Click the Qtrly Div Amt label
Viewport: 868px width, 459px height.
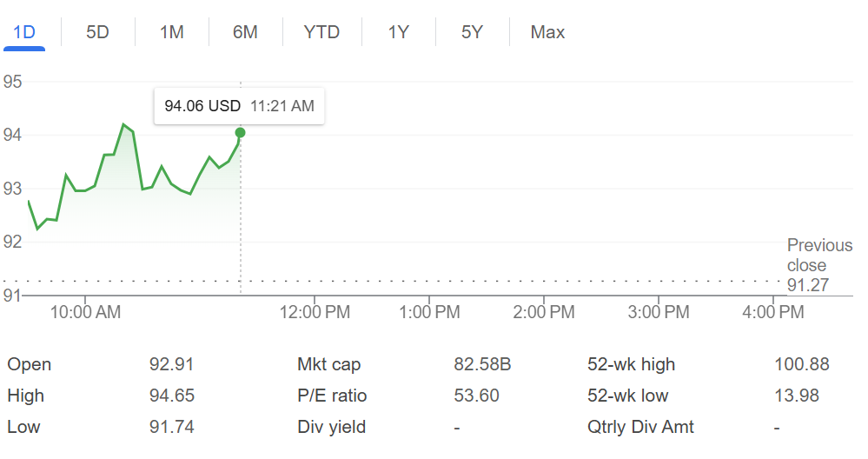tap(640, 427)
